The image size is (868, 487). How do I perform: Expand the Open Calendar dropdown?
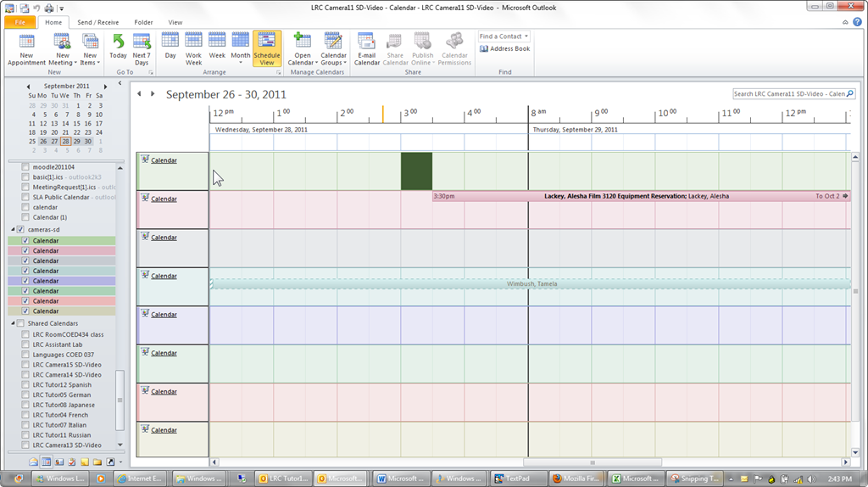coord(302,49)
